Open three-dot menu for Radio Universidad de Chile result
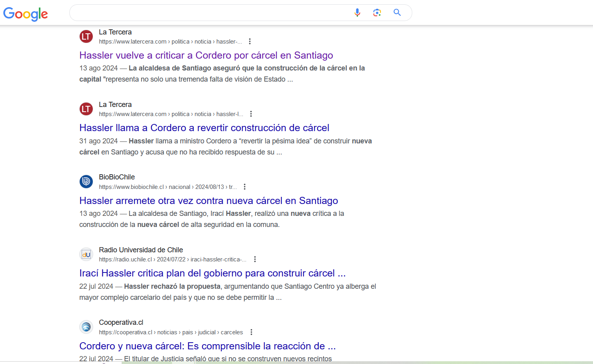This screenshot has width=593, height=364. (x=255, y=259)
